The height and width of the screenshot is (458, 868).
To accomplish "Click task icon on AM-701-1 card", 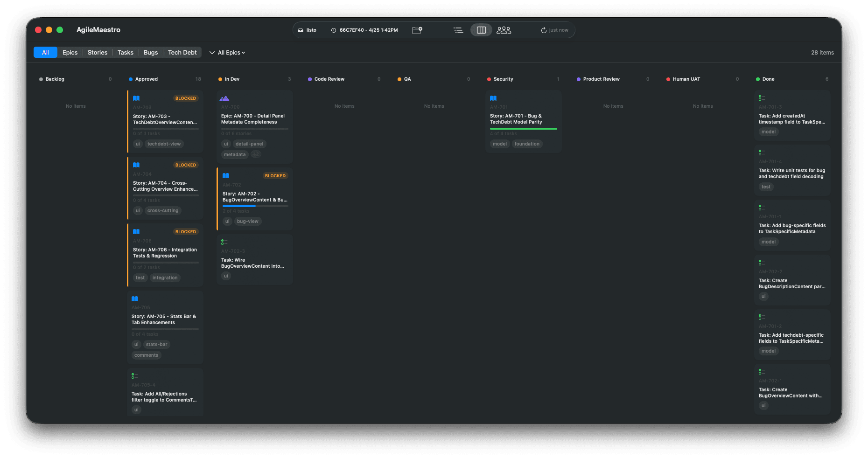I will click(x=762, y=208).
